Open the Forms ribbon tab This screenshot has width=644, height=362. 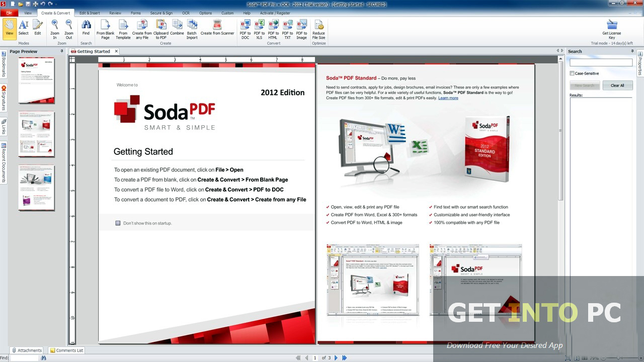pyautogui.click(x=136, y=13)
